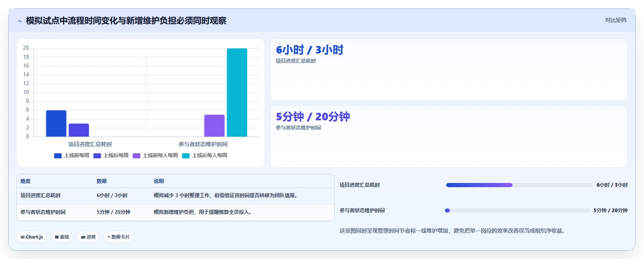Toggle the 上线前每周 legend item
The width and height of the screenshot is (644, 259).
(x=72, y=155)
